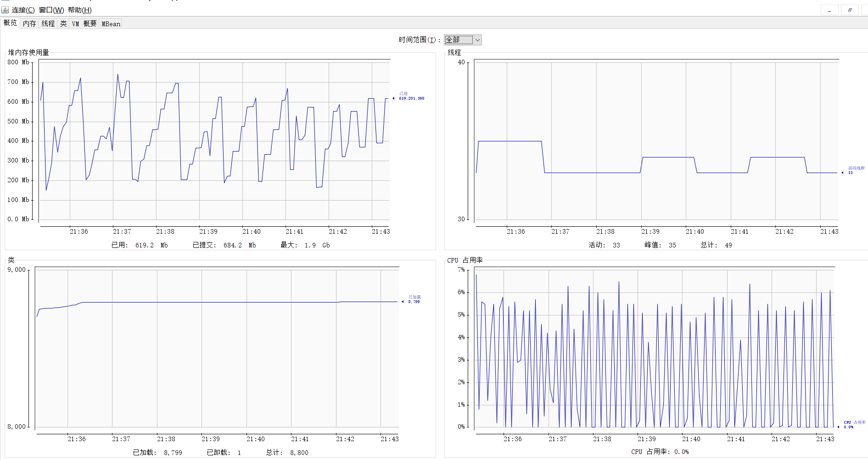The image size is (868, 460).
Task: Click the 线程 chart area
Action: click(656, 140)
